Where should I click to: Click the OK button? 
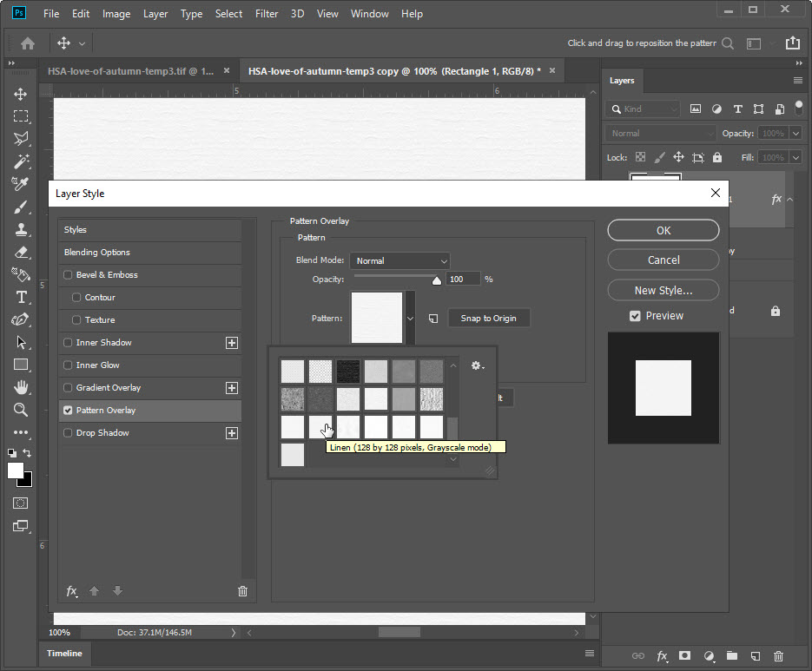pyautogui.click(x=663, y=230)
